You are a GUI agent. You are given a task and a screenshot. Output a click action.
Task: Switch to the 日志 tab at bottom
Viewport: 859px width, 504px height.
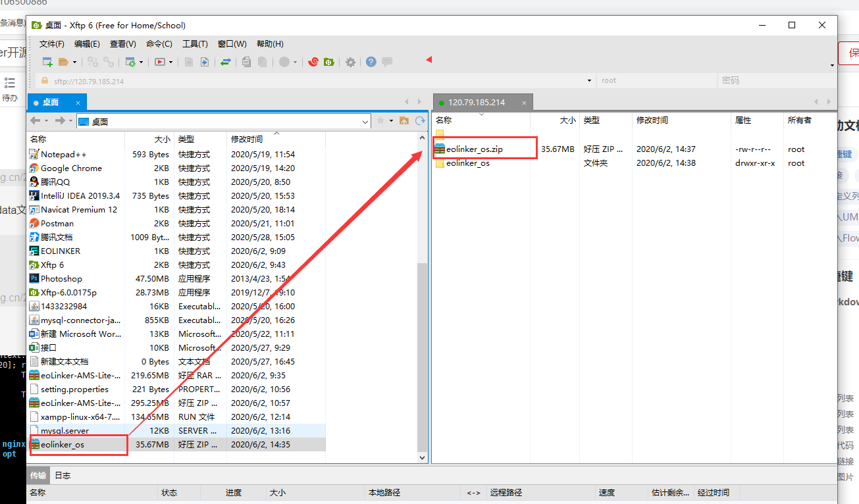[63, 475]
